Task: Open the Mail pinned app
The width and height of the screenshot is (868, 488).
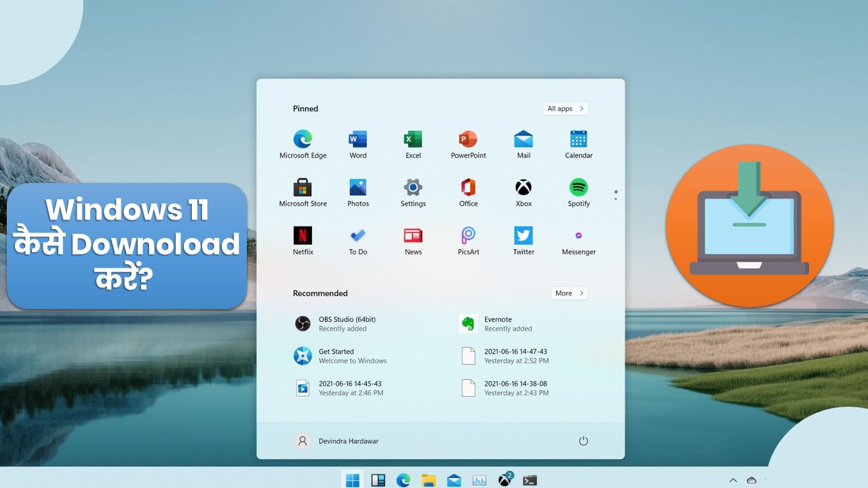Action: 524,145
